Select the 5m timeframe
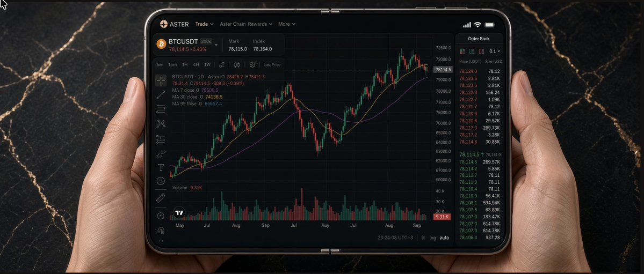Viewport: 644px width, 274px height. tap(160, 65)
